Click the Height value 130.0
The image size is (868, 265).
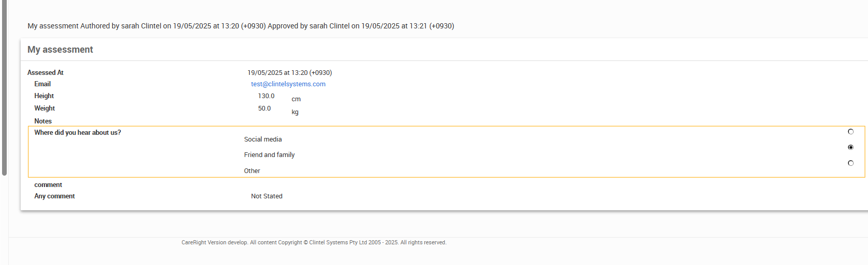pos(266,96)
